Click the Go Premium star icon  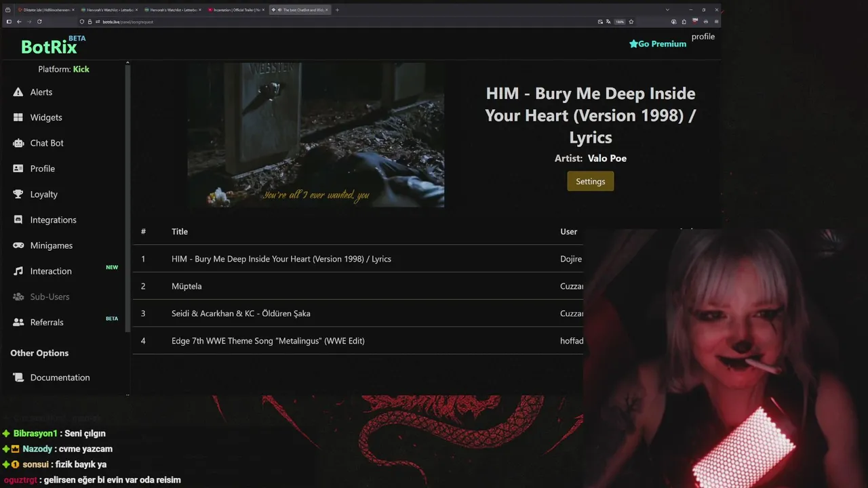pos(633,44)
